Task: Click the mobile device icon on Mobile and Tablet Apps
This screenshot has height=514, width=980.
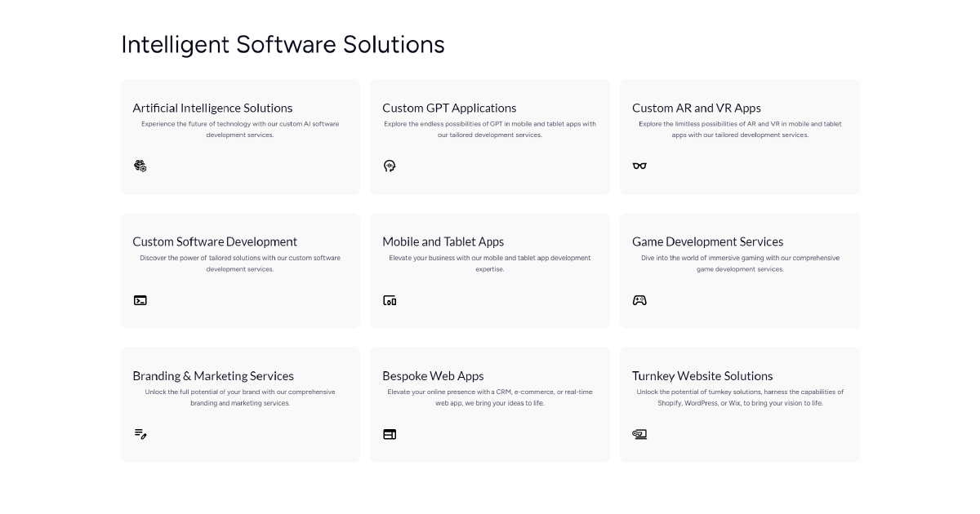Action: click(x=390, y=300)
